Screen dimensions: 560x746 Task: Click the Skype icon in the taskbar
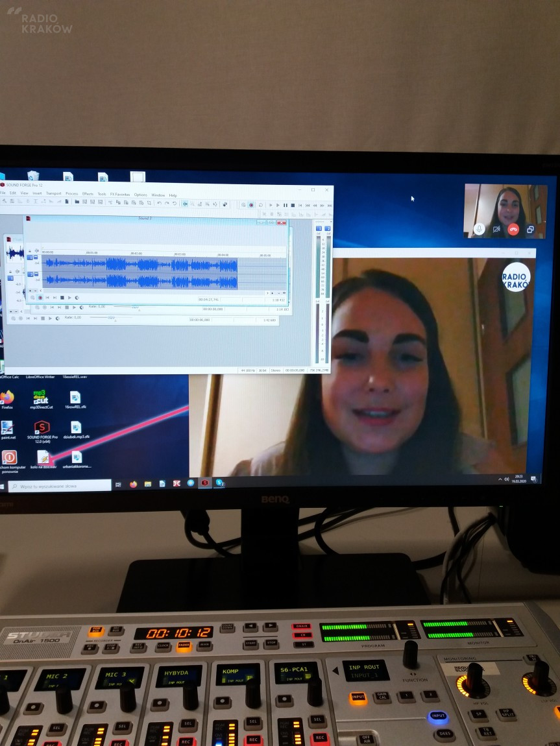point(220,483)
